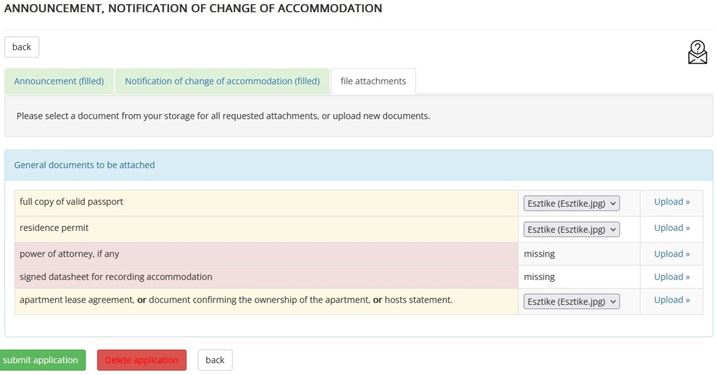Click the missing status for power of attorney

tap(539, 254)
